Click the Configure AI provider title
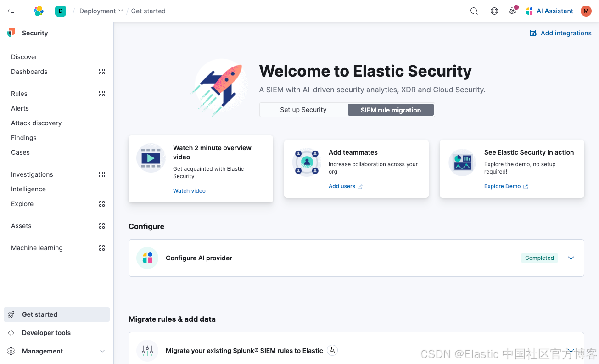Viewport: 599px width, 364px height. tap(199, 258)
